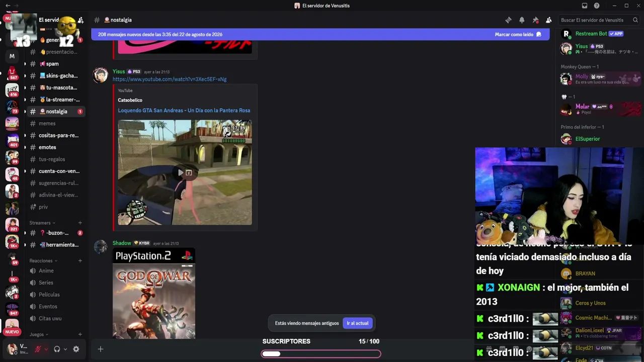The image size is (644, 362).
Task: Open Shadow avatar in chat message
Action: (x=101, y=247)
